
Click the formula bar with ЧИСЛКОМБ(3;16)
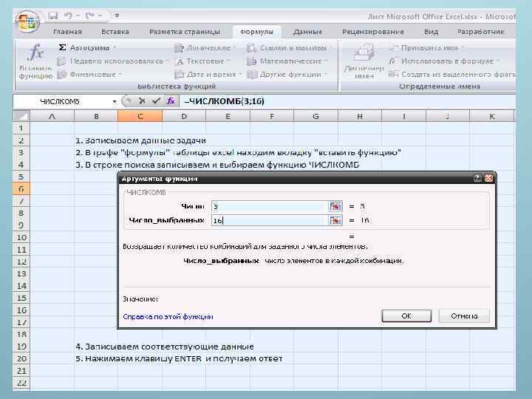pyautogui.click(x=348, y=101)
